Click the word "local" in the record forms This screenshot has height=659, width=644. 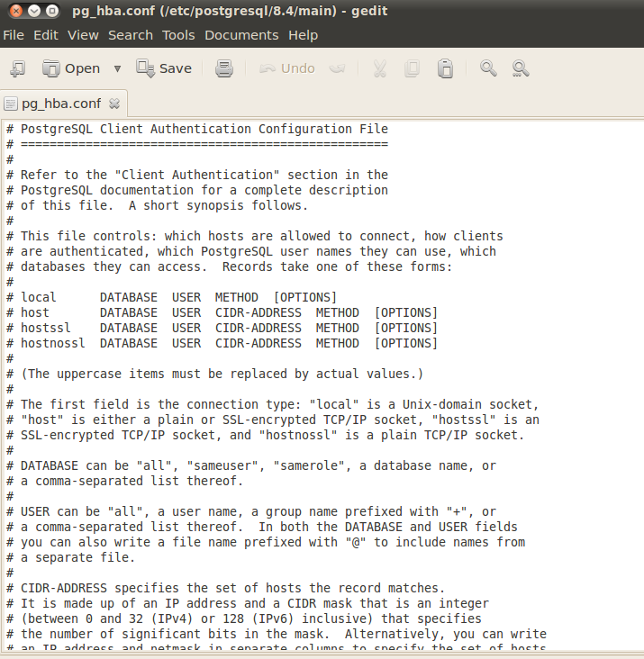(x=38, y=297)
